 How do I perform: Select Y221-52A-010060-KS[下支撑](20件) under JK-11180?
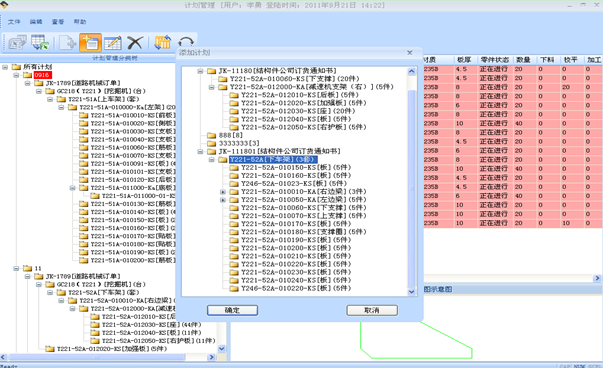pyautogui.click(x=295, y=79)
